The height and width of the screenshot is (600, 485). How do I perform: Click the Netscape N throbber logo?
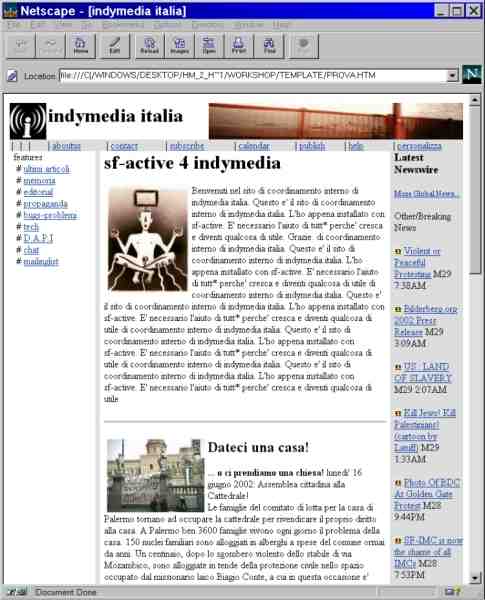472,75
